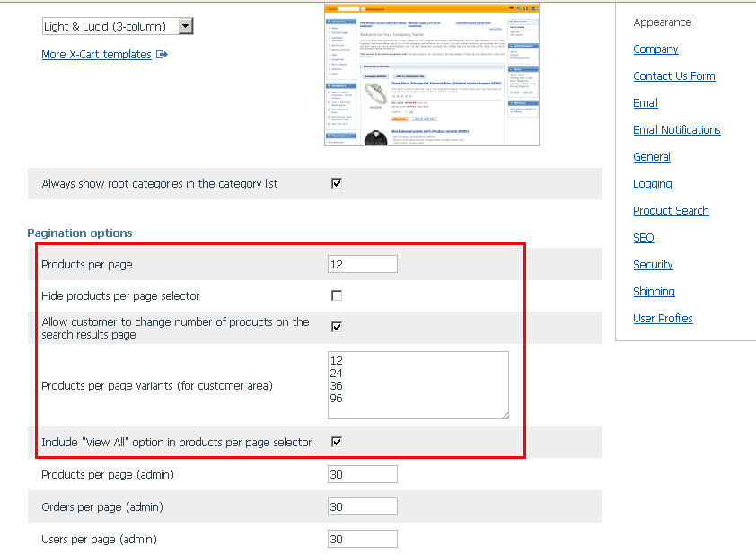This screenshot has width=756, height=554.
Task: Open the Company settings section
Action: coord(655,49)
